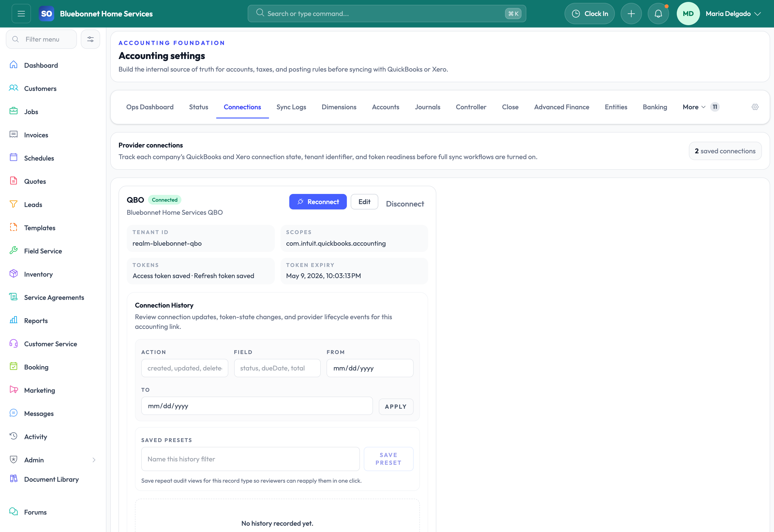
Task: Click the Action filter field
Action: 185,368
